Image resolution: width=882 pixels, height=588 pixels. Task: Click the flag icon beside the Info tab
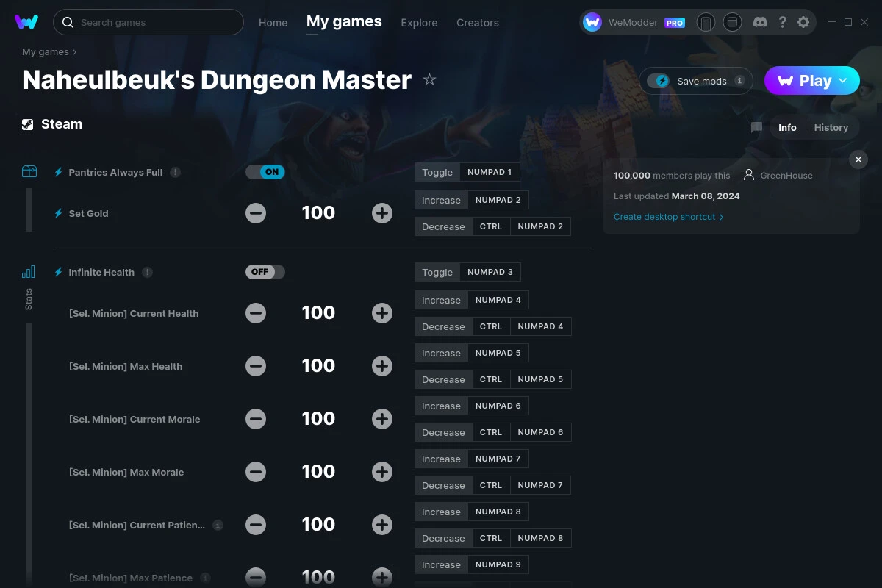[756, 127]
